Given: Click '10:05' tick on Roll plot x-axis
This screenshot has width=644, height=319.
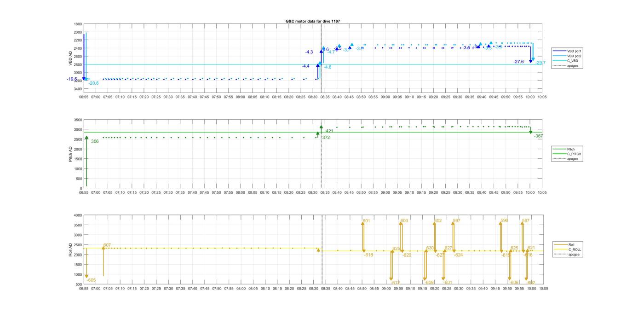Looking at the screenshot, I should coord(543,289).
